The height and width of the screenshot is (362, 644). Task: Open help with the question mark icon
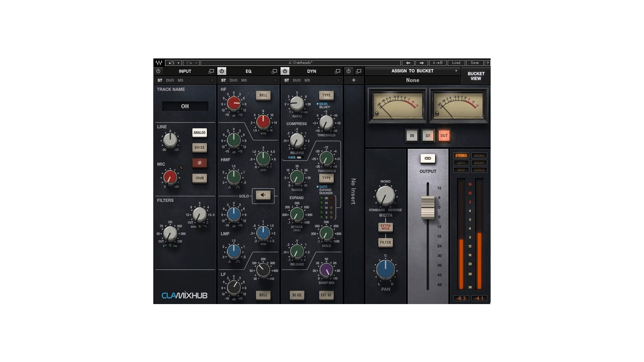coord(487,63)
